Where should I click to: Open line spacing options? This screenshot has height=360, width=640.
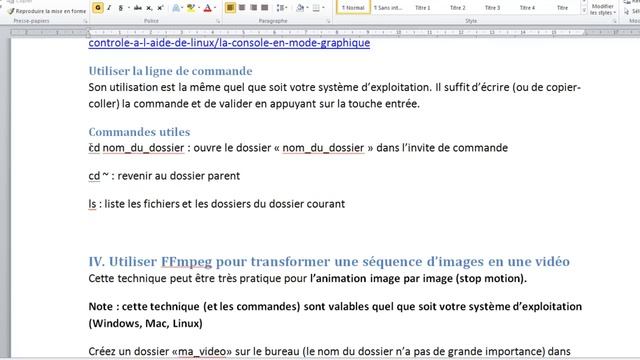(280, 8)
